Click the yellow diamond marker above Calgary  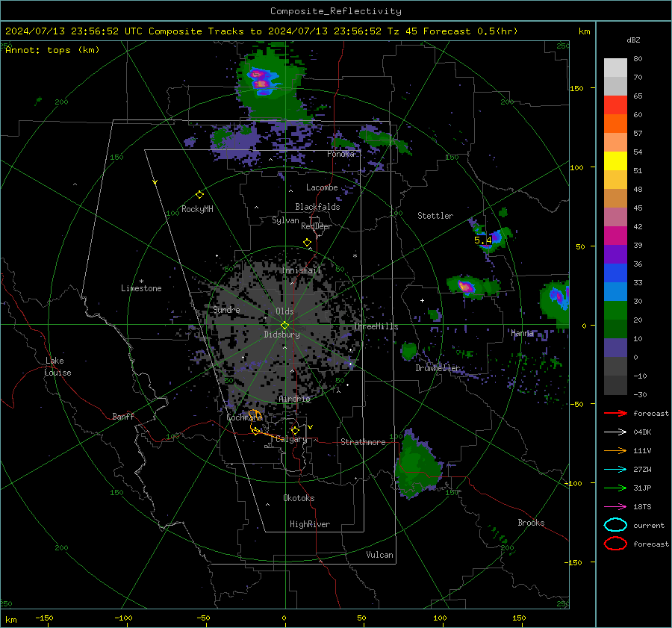[x=295, y=430]
